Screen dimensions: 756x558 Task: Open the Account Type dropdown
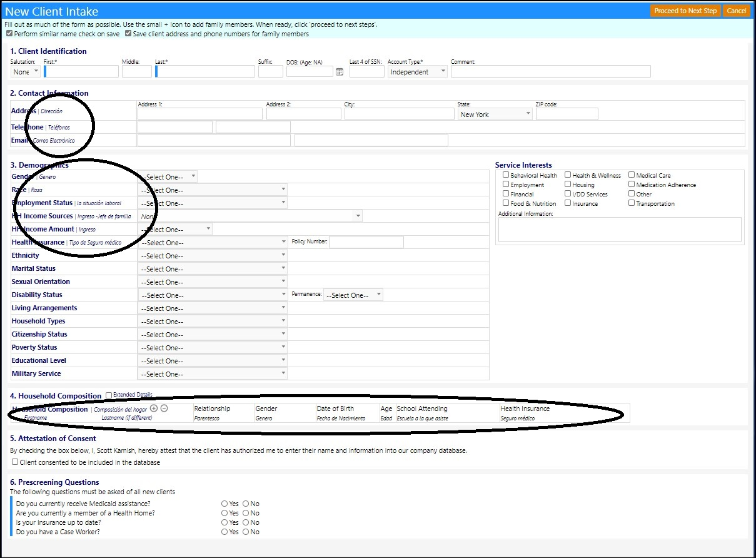[x=418, y=72]
